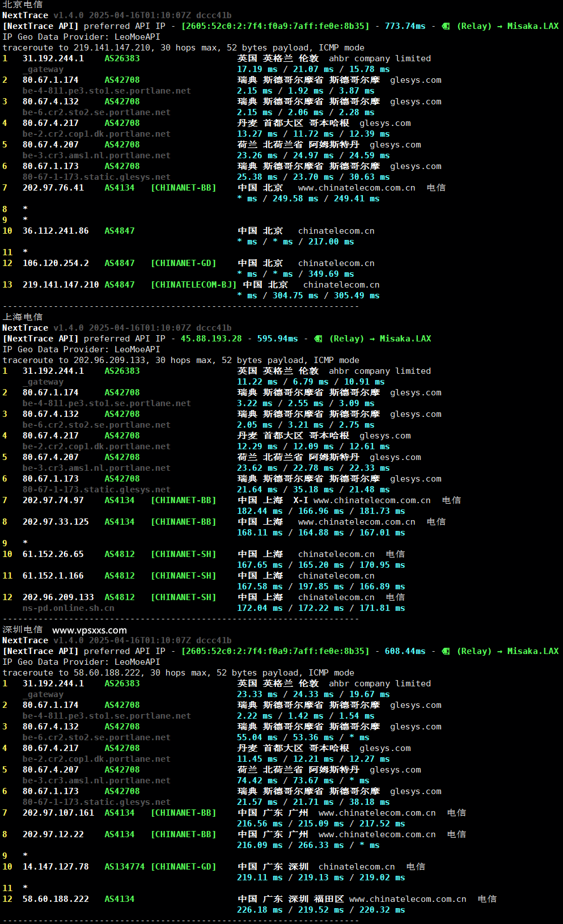563x924 pixels.
Task: Click the 595.94ms API latency value
Action: click(x=278, y=339)
